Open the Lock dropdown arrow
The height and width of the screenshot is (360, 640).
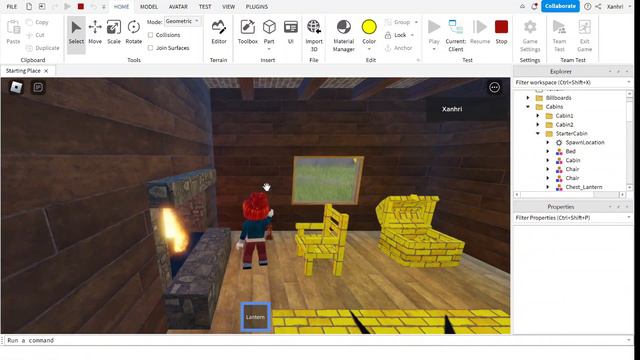(x=412, y=35)
